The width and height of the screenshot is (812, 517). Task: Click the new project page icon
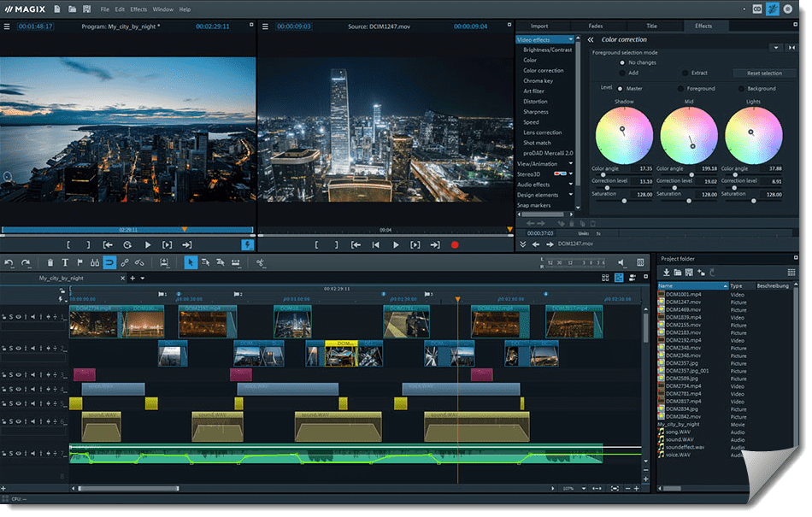[57, 9]
